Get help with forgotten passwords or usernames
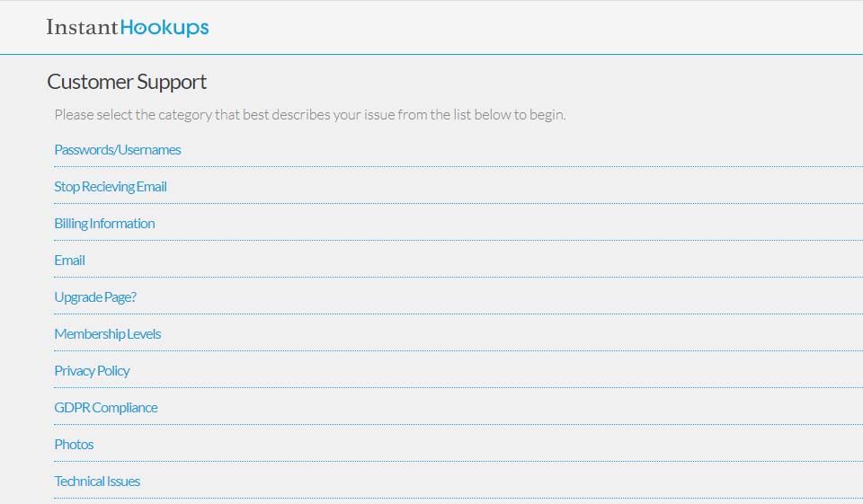Image resolution: width=863 pixels, height=504 pixels. (118, 150)
